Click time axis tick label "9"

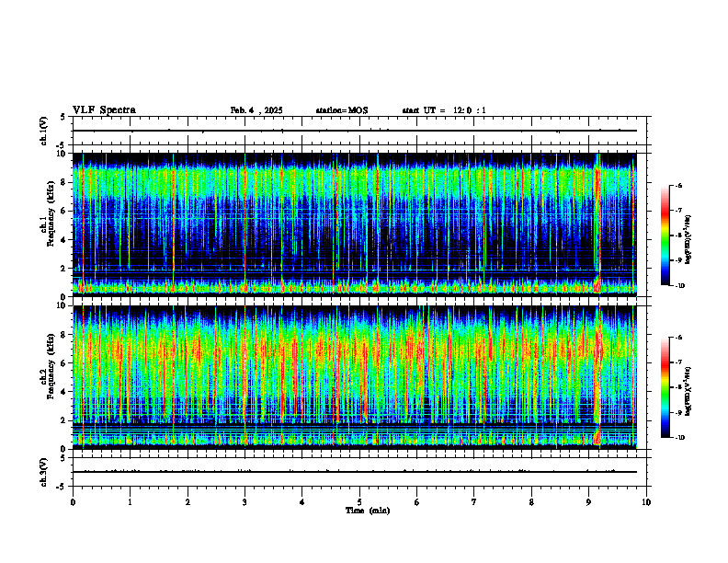click(x=588, y=502)
